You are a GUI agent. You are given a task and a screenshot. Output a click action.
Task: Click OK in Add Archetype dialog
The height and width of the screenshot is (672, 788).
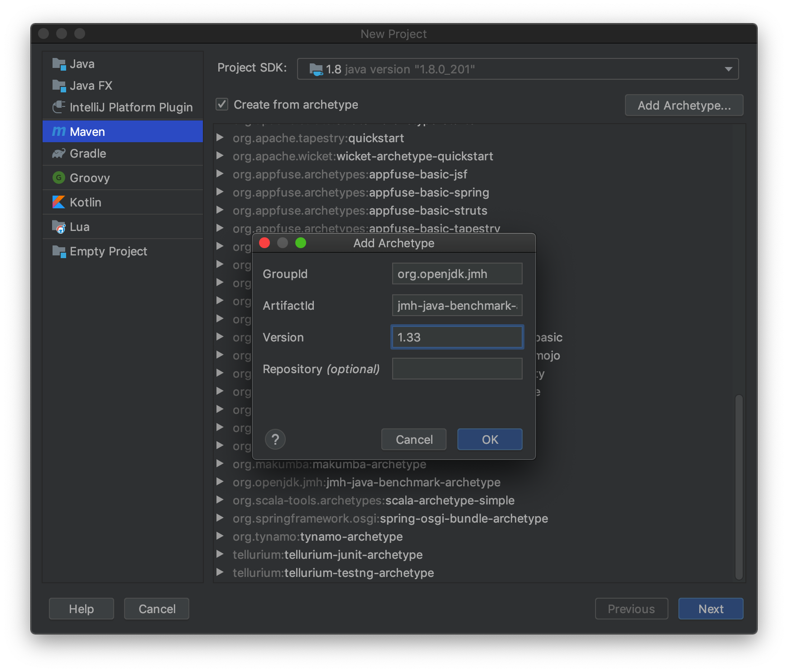(490, 439)
